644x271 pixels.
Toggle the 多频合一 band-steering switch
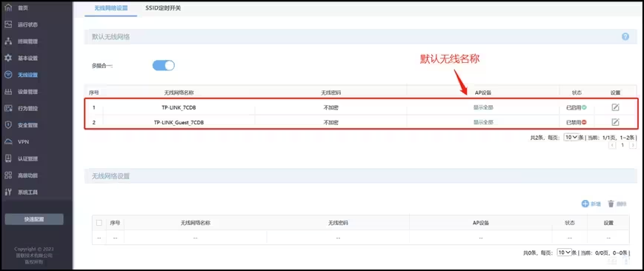coord(164,65)
